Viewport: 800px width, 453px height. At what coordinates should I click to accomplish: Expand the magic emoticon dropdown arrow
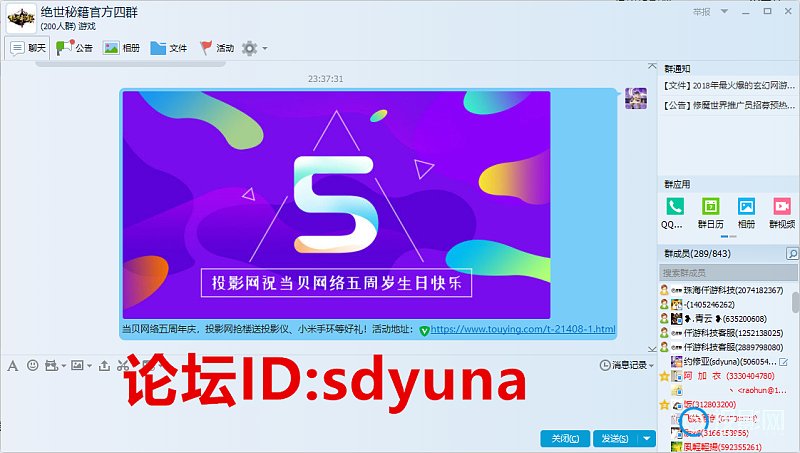click(x=63, y=366)
